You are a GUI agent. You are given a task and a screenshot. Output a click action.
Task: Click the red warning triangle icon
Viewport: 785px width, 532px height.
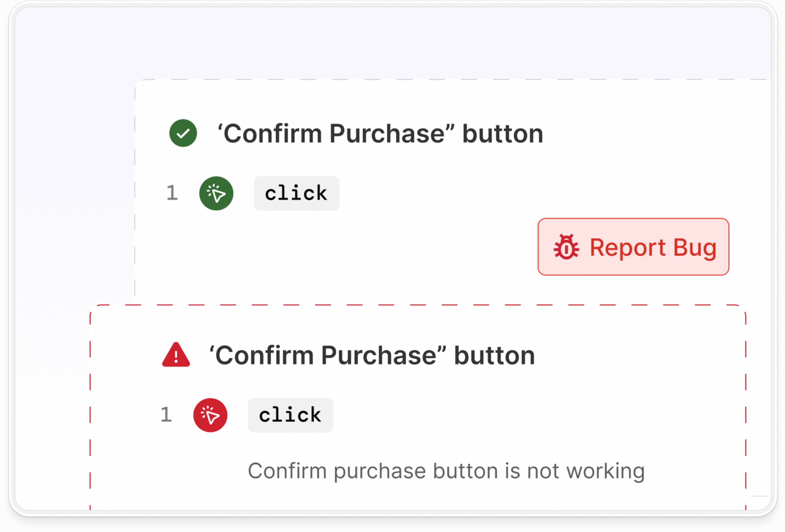pyautogui.click(x=176, y=355)
